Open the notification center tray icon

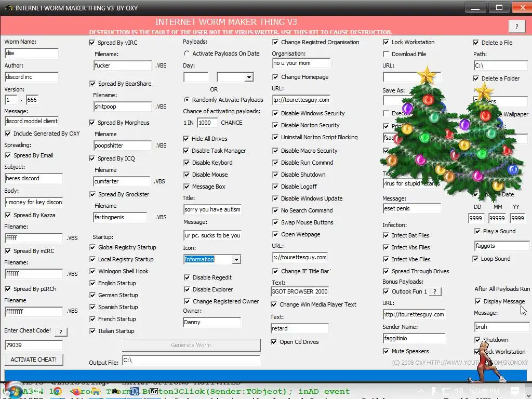[x=515, y=391]
